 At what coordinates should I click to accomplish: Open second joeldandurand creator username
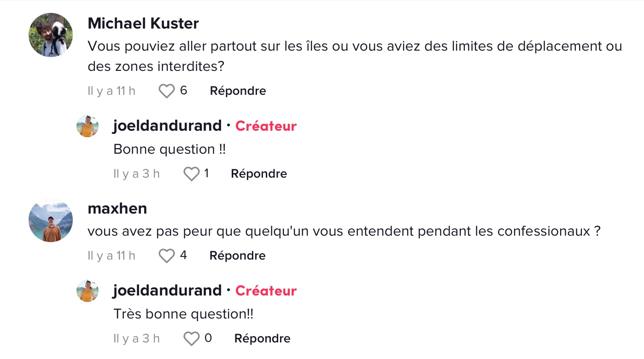[x=167, y=290]
